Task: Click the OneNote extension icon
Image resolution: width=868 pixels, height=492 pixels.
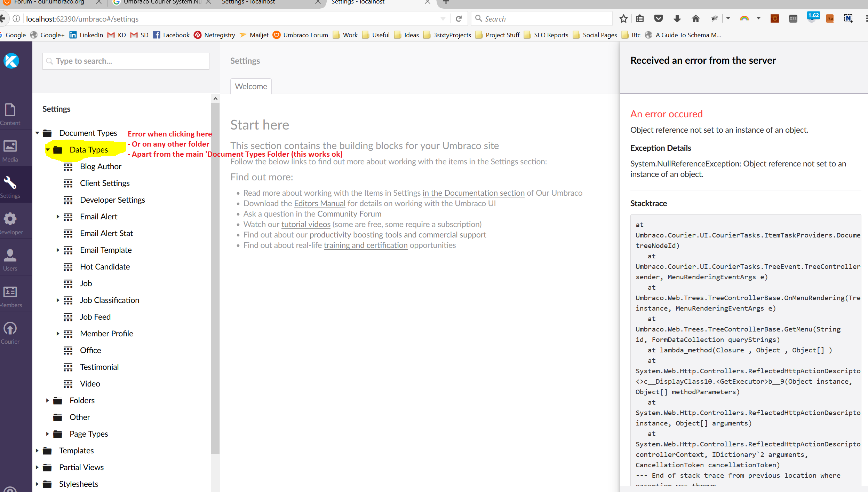Action: [x=848, y=18]
